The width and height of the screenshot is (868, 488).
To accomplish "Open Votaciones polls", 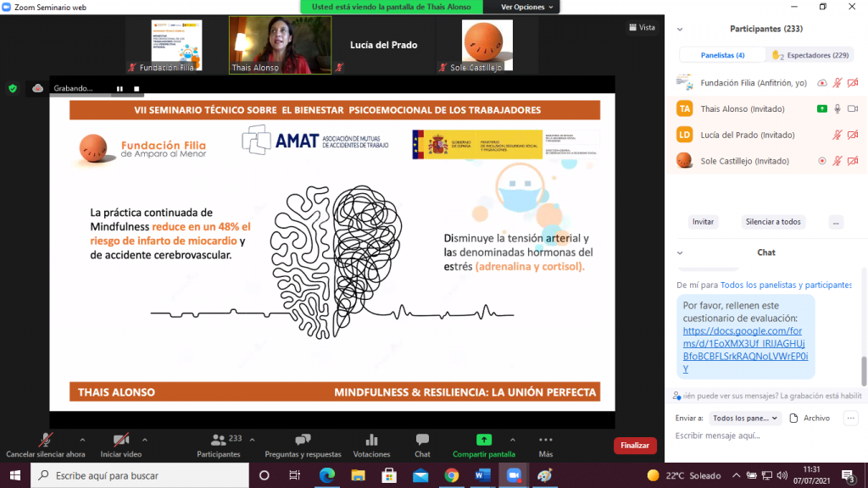I will tap(371, 446).
